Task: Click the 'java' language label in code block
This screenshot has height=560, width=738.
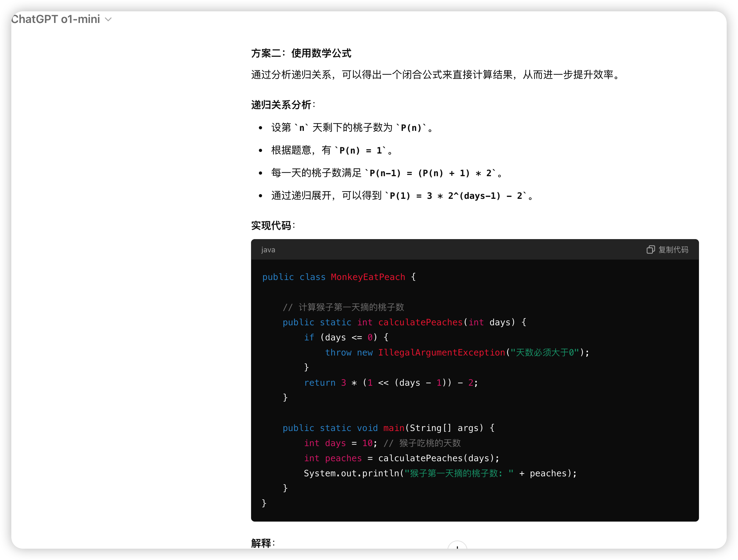Action: pos(268,249)
